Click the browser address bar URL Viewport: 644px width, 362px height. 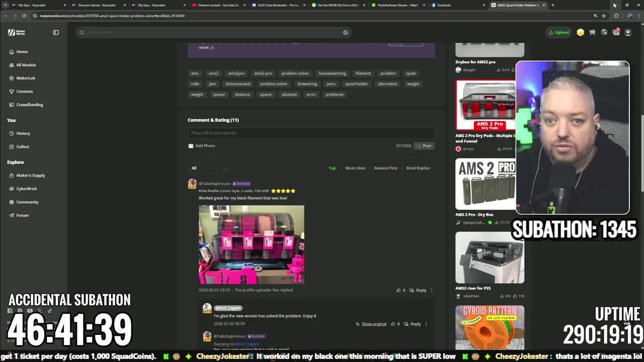coord(112,16)
